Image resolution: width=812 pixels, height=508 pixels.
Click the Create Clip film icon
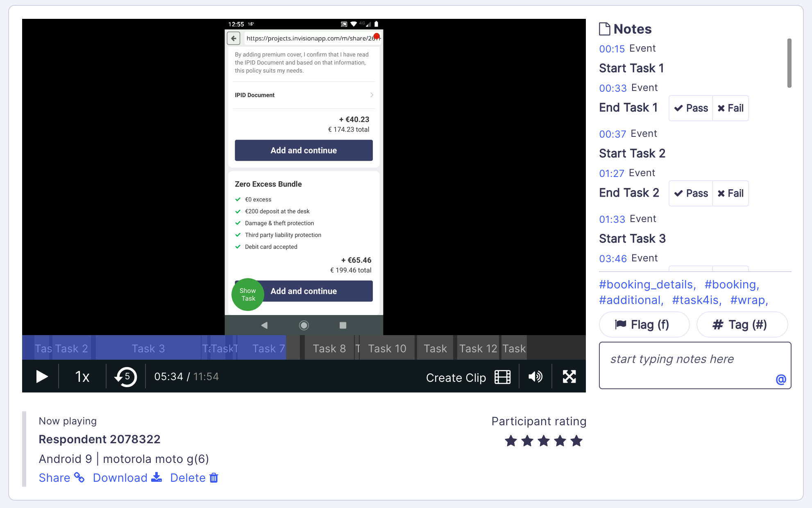click(x=502, y=377)
